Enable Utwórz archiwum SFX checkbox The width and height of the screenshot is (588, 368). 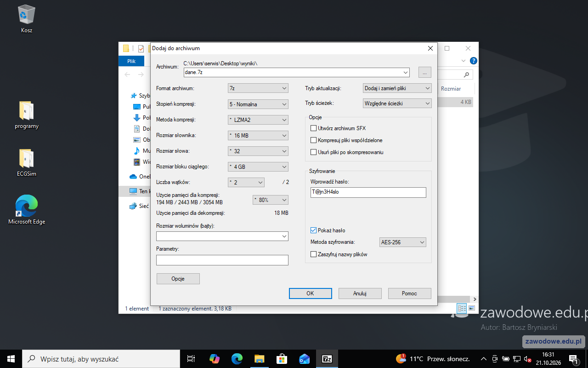314,128
